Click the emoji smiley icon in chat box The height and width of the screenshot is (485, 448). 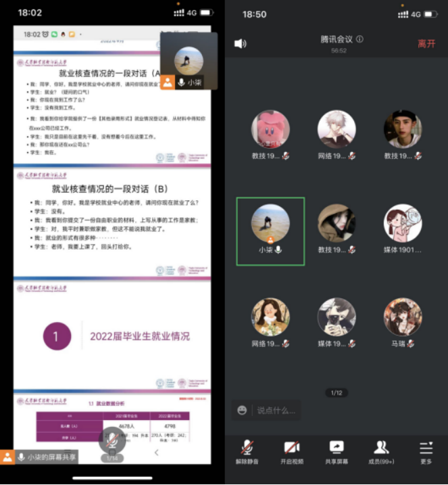pos(242,410)
